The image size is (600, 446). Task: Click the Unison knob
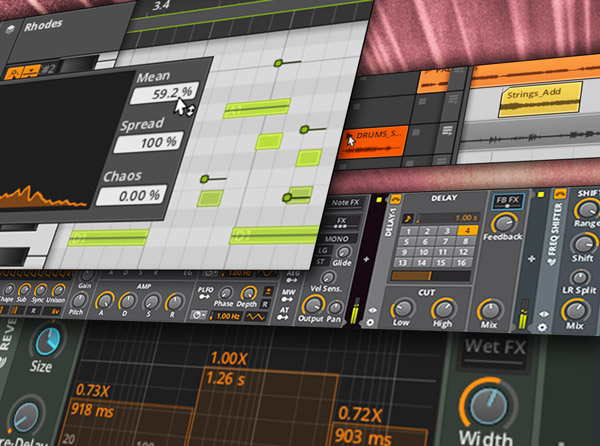pos(58,290)
